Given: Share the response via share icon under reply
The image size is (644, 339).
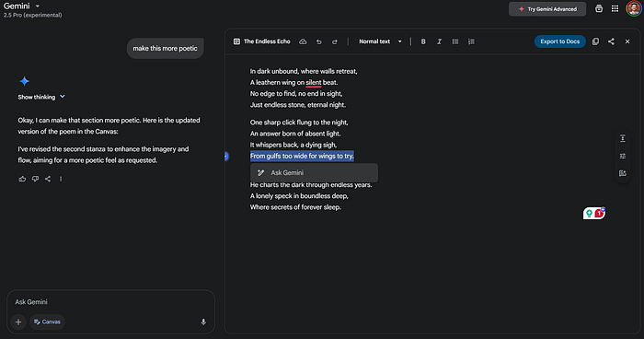Looking at the screenshot, I should click(x=48, y=179).
